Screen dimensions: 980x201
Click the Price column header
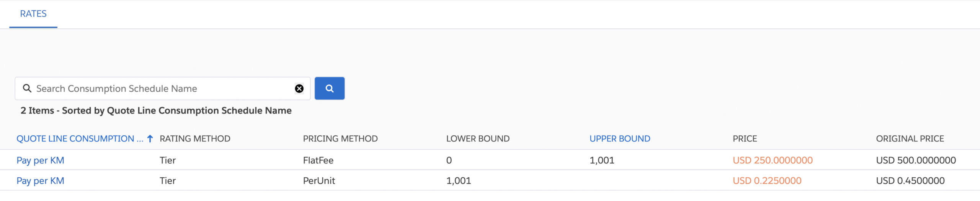tap(745, 139)
